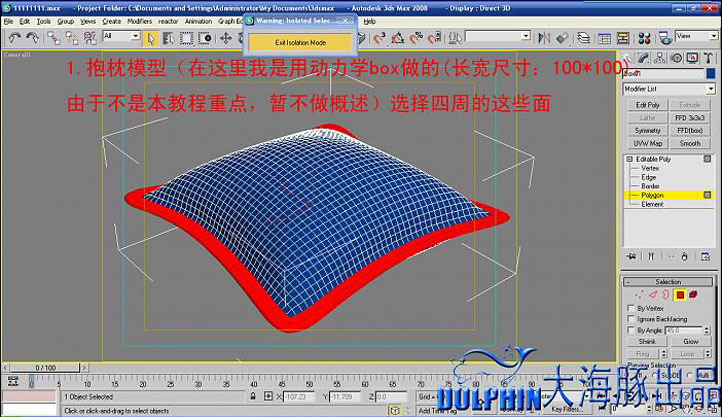This screenshot has width=722, height=417.
Task: Click Bind to Space Warp icon
Action: (x=90, y=38)
